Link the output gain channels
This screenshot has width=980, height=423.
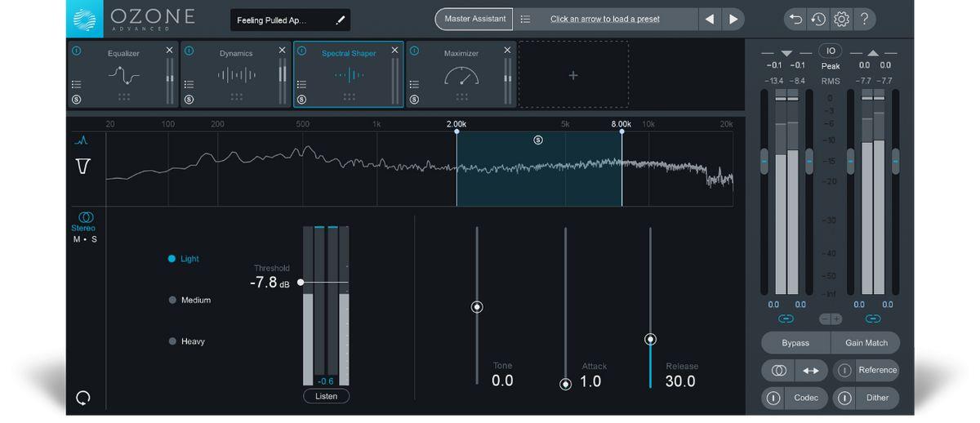click(x=873, y=318)
